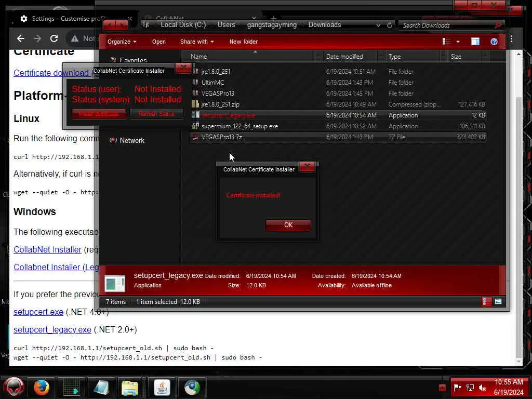
Task: Download setupcert.exe link
Action: (x=38, y=312)
